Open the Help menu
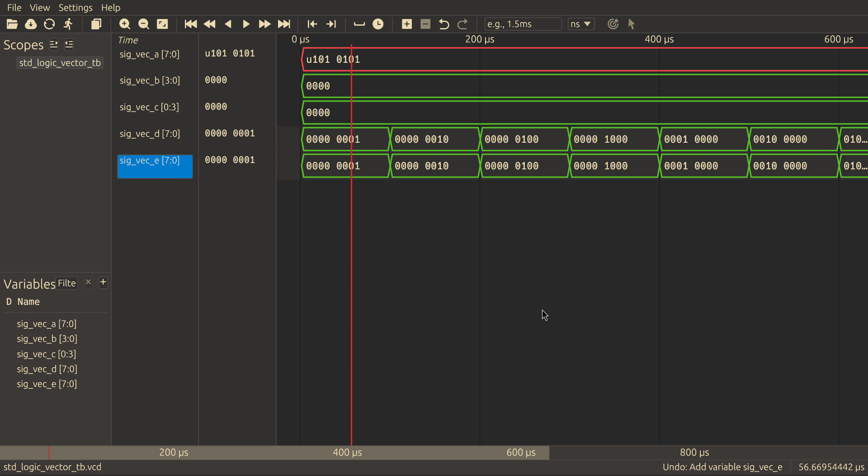 coord(111,8)
